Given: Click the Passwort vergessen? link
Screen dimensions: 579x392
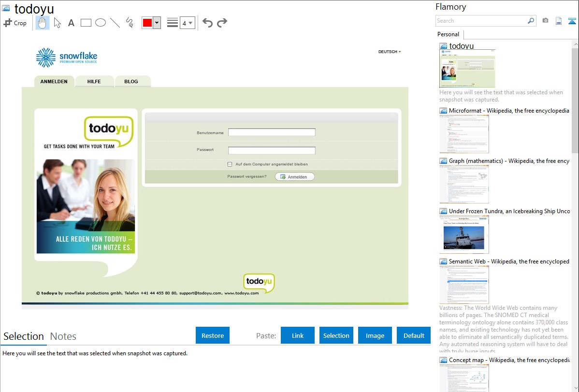Looking at the screenshot, I should 246,176.
